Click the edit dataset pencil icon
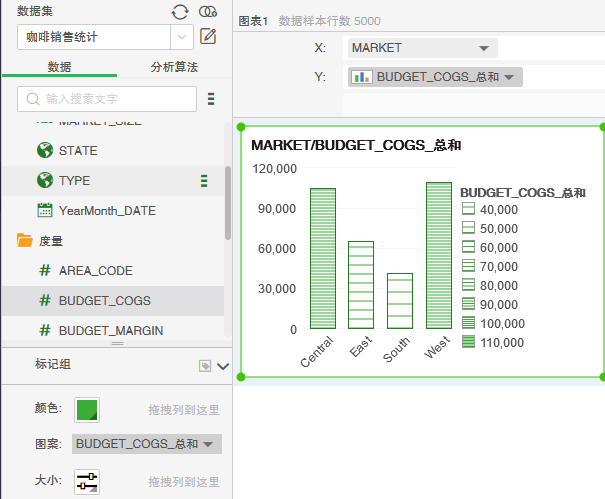 point(208,37)
